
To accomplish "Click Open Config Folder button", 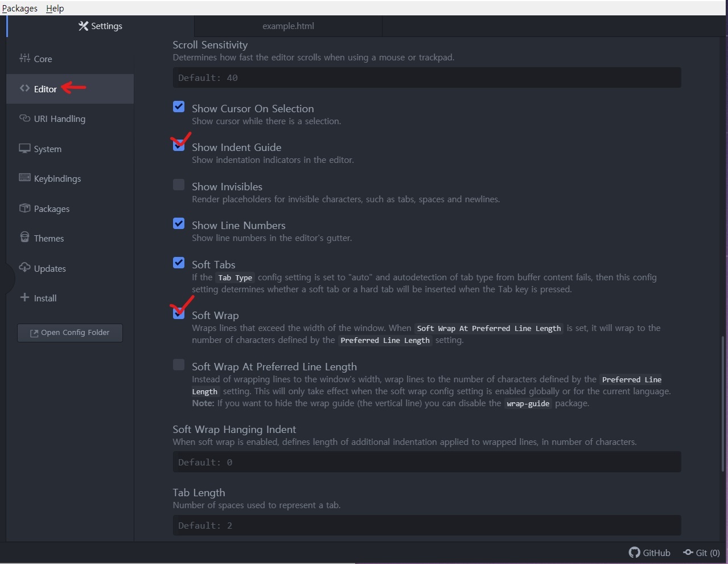I will pos(70,333).
